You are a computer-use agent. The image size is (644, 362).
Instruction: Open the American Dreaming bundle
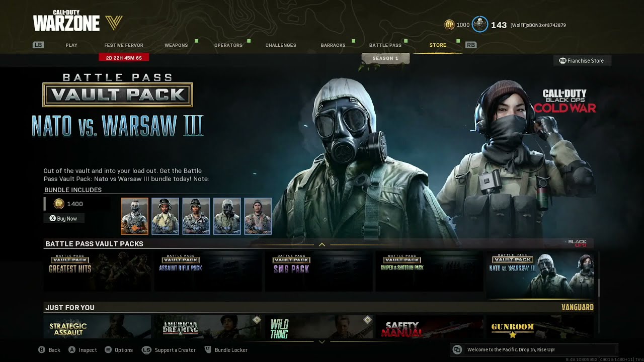tap(208, 326)
